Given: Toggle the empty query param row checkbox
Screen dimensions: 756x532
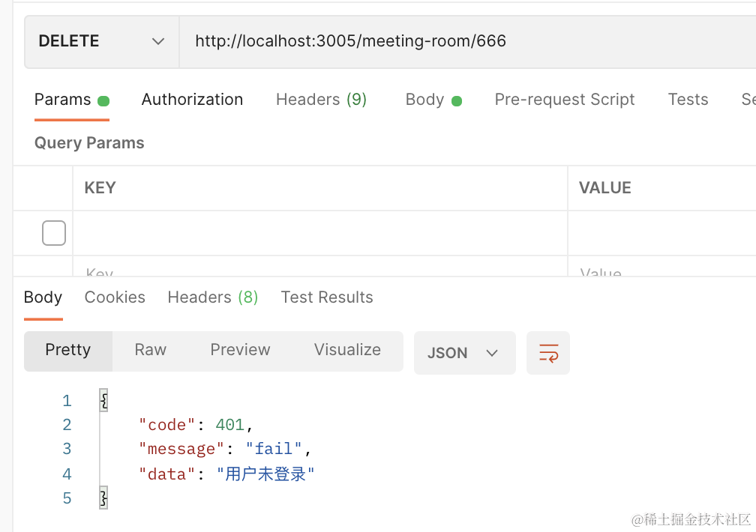Looking at the screenshot, I should coord(54,233).
